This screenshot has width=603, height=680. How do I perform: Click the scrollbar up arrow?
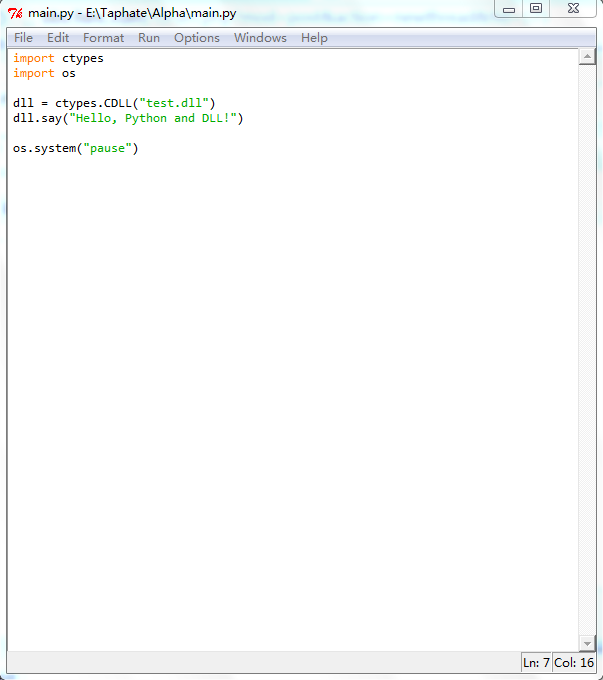point(587,58)
